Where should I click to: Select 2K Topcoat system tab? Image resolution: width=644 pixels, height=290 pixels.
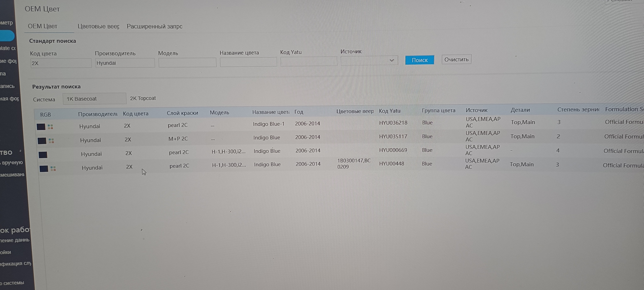click(x=143, y=98)
